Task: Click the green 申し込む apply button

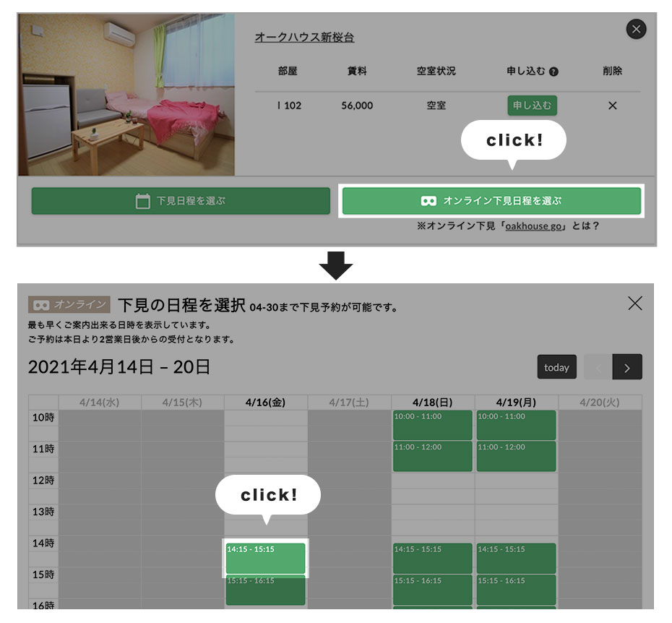Action: (532, 106)
